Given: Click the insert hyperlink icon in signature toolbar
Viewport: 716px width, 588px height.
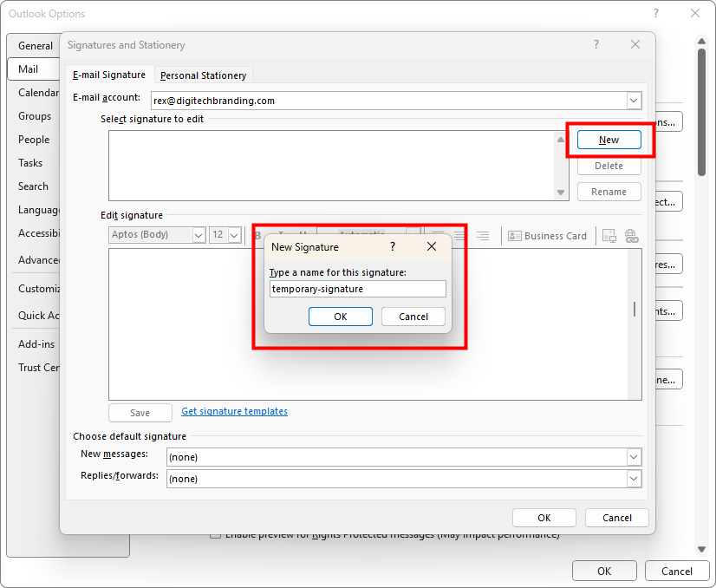Looking at the screenshot, I should pos(631,236).
